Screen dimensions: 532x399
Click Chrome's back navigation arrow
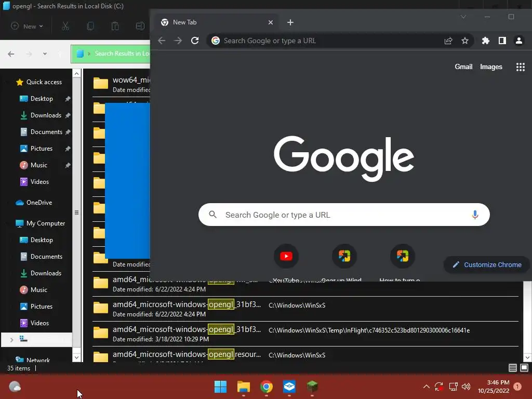[162, 41]
